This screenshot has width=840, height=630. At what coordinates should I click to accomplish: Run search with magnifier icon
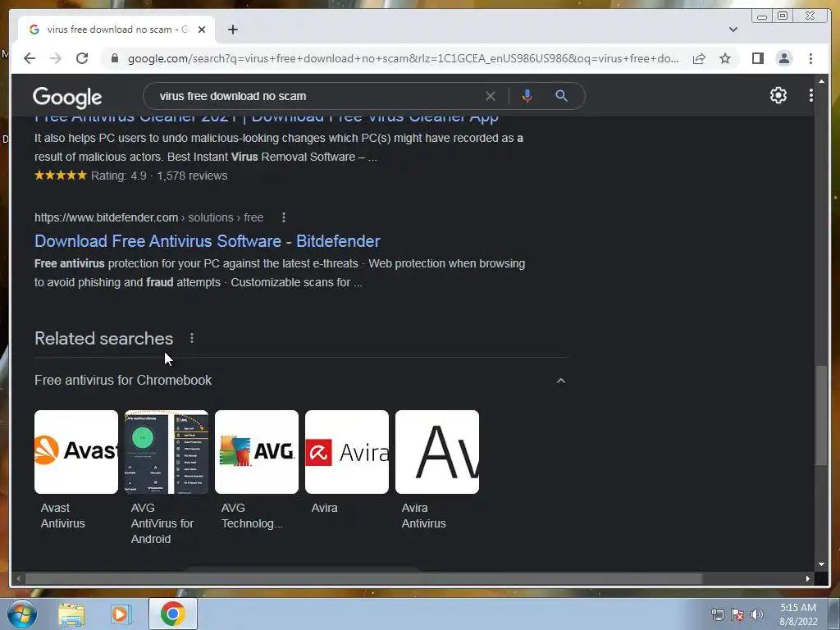(x=561, y=96)
